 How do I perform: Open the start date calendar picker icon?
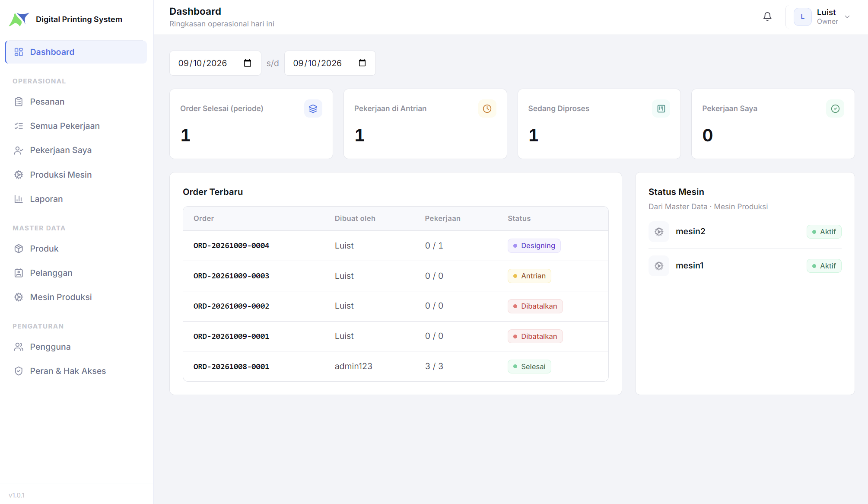[248, 63]
